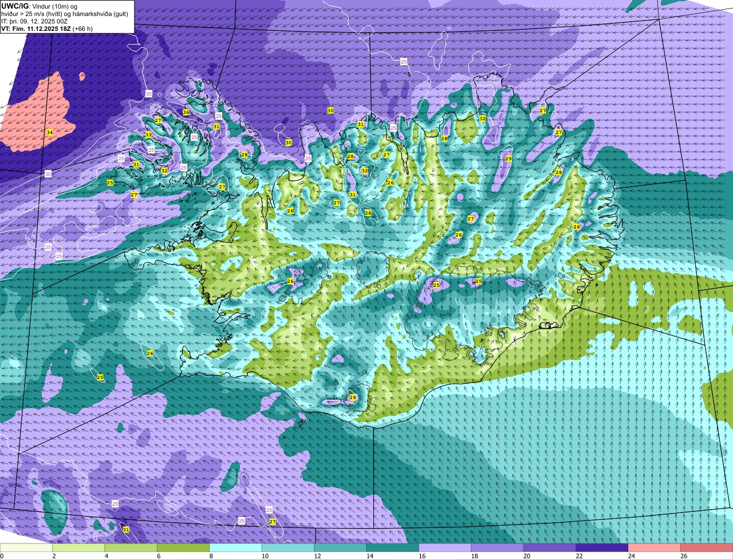Select the 2–4 m/s light yellow-green swatch
Image resolution: width=733 pixels, height=560 pixels.
(78, 548)
